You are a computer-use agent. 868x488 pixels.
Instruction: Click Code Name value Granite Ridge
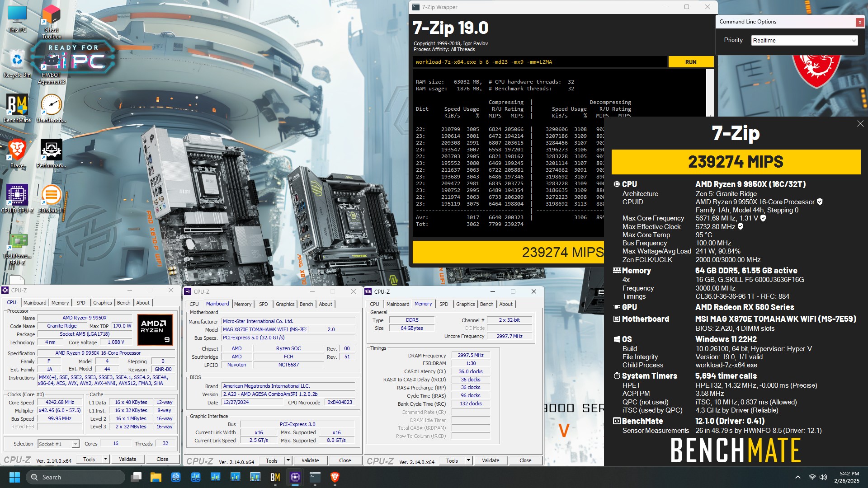pyautogui.click(x=62, y=326)
